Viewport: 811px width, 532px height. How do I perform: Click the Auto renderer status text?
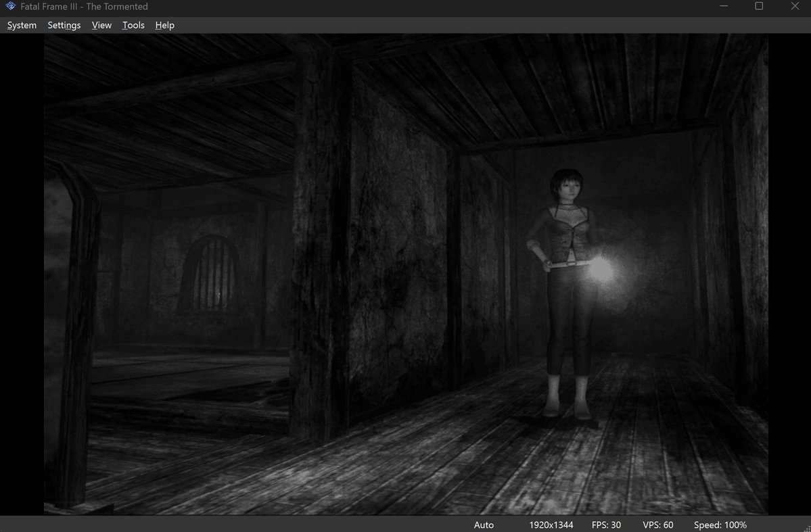click(x=484, y=525)
